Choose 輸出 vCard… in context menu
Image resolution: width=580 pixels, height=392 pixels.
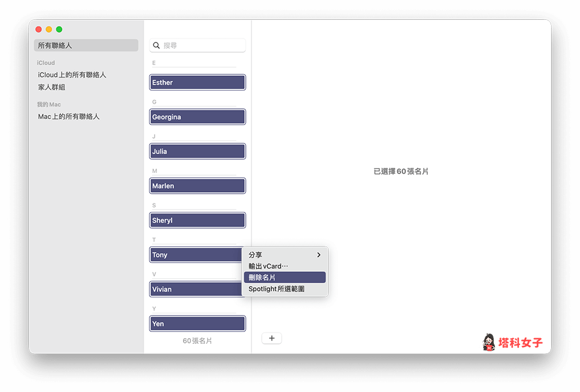coord(284,266)
